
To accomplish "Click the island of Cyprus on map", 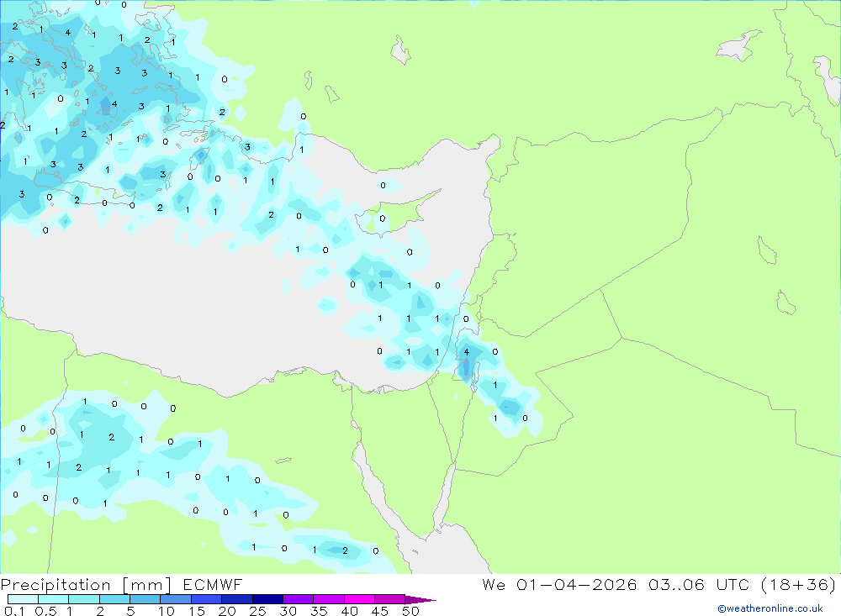I will [x=394, y=213].
